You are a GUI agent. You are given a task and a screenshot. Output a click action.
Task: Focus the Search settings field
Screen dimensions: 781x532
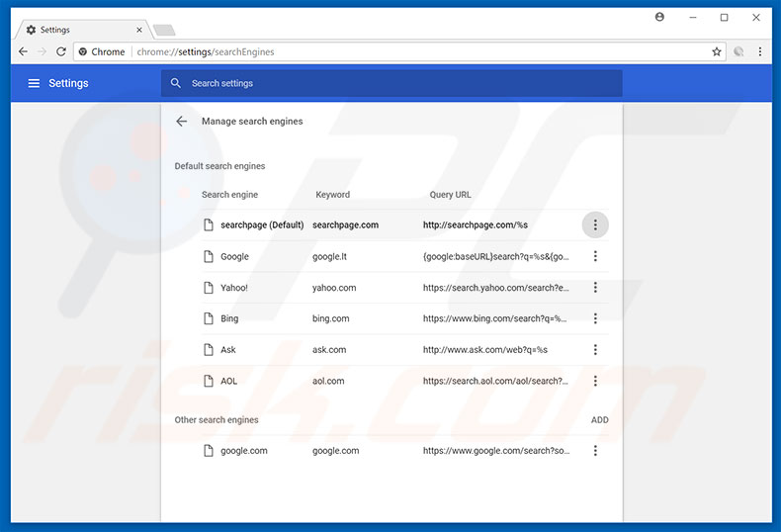click(391, 83)
